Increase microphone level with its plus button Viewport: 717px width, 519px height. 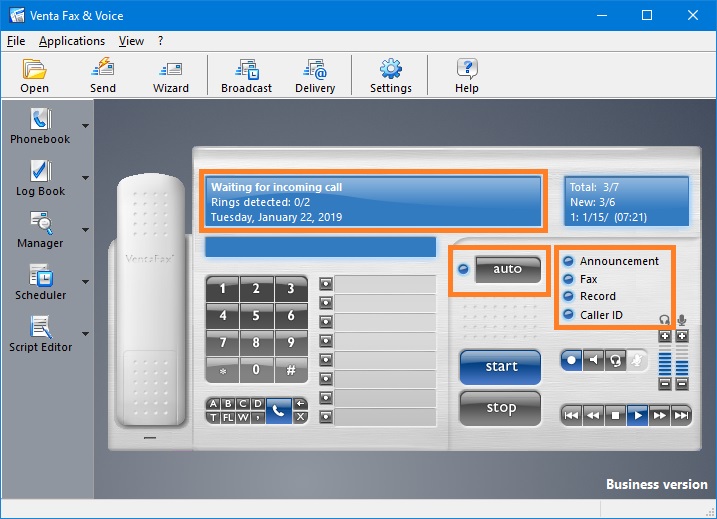click(682, 336)
